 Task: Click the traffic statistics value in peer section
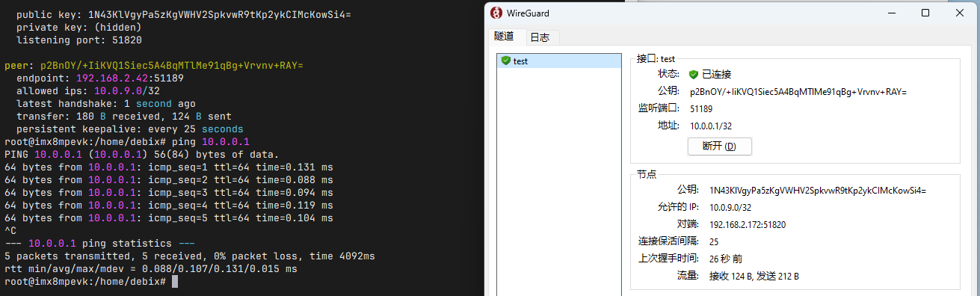(x=754, y=276)
